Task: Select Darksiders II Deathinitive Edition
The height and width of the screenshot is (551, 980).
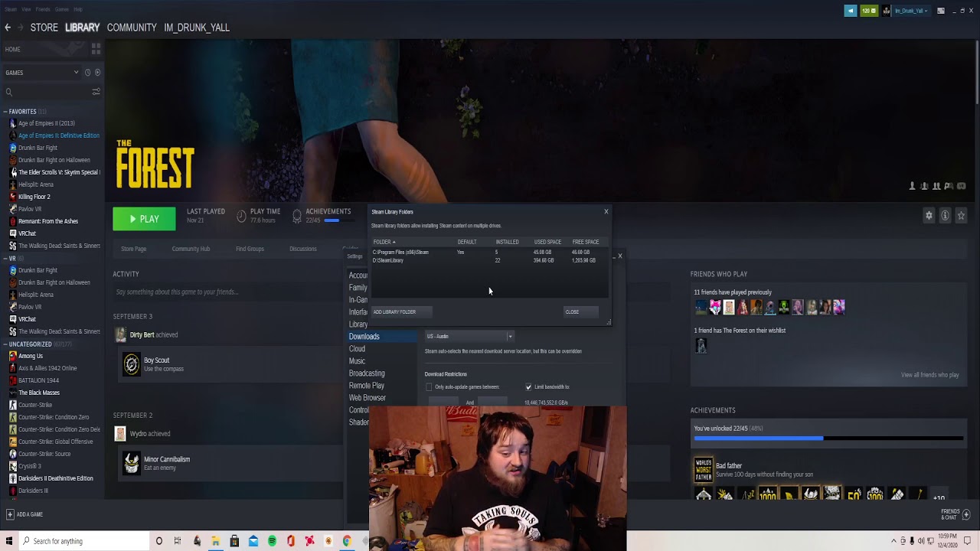Action: pyautogui.click(x=56, y=478)
